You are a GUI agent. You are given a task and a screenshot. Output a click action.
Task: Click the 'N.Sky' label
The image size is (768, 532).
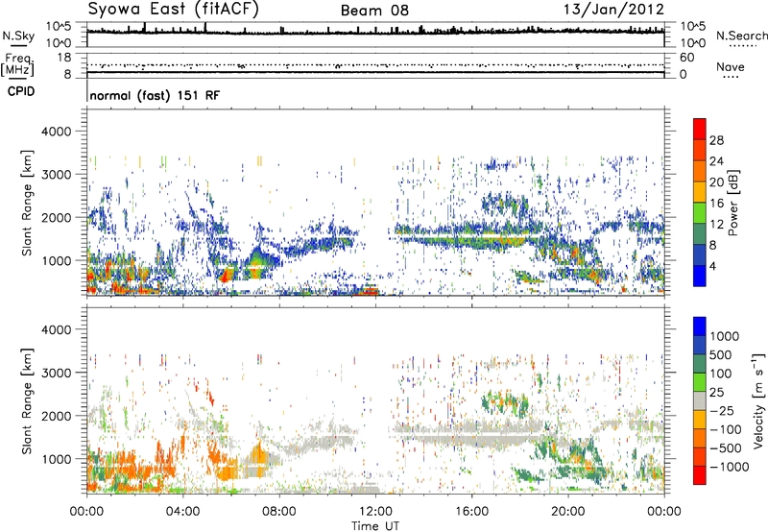18,36
